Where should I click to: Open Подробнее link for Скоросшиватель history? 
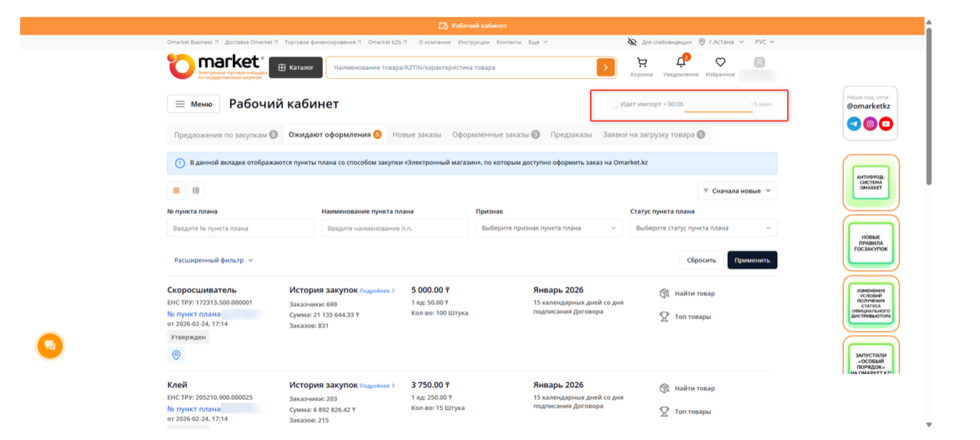377,291
